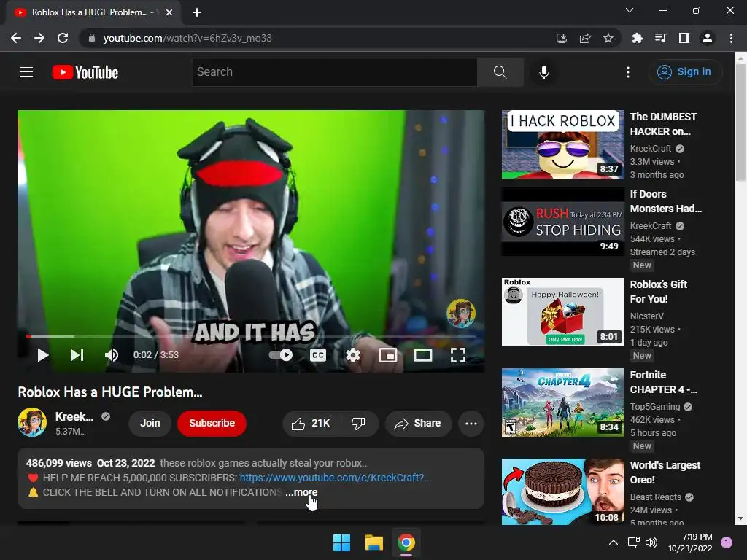
Task: Subscribe to the channel
Action: pyautogui.click(x=212, y=424)
